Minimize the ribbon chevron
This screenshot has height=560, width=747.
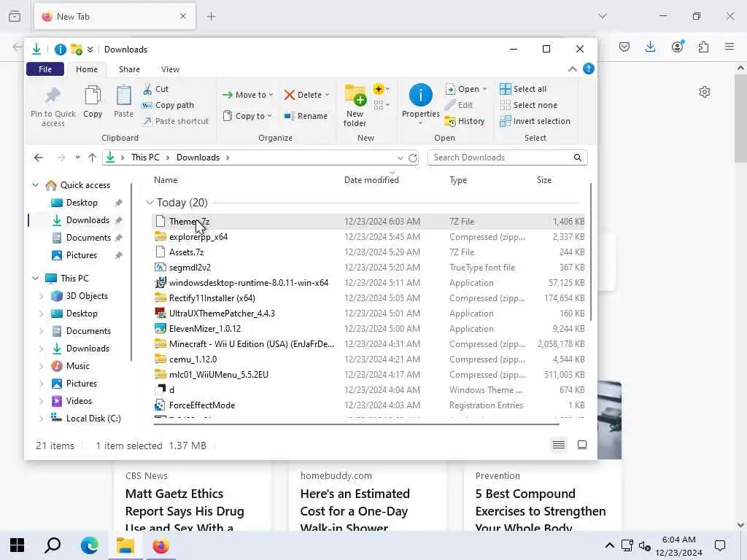[x=573, y=69]
